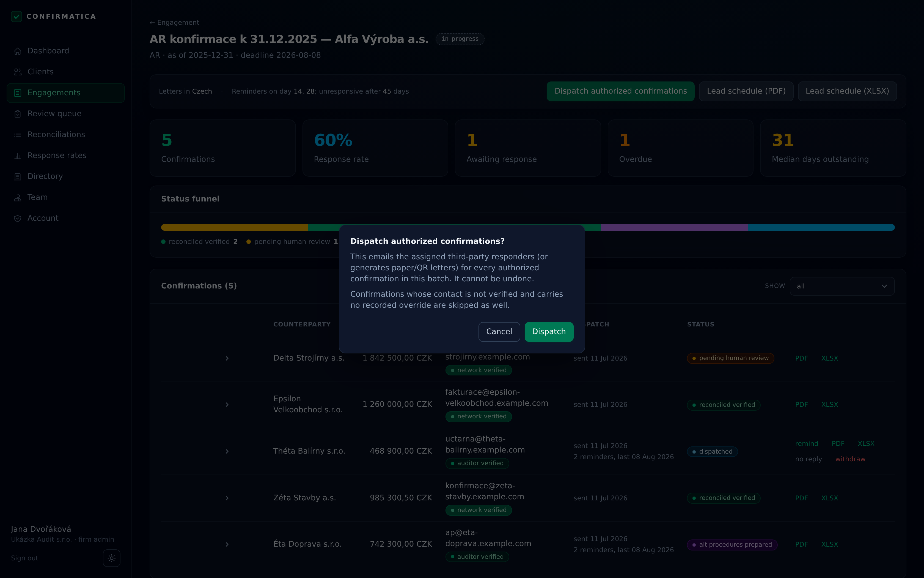Click the COUNTERPARTY column header
The image size is (924, 578).
point(302,325)
